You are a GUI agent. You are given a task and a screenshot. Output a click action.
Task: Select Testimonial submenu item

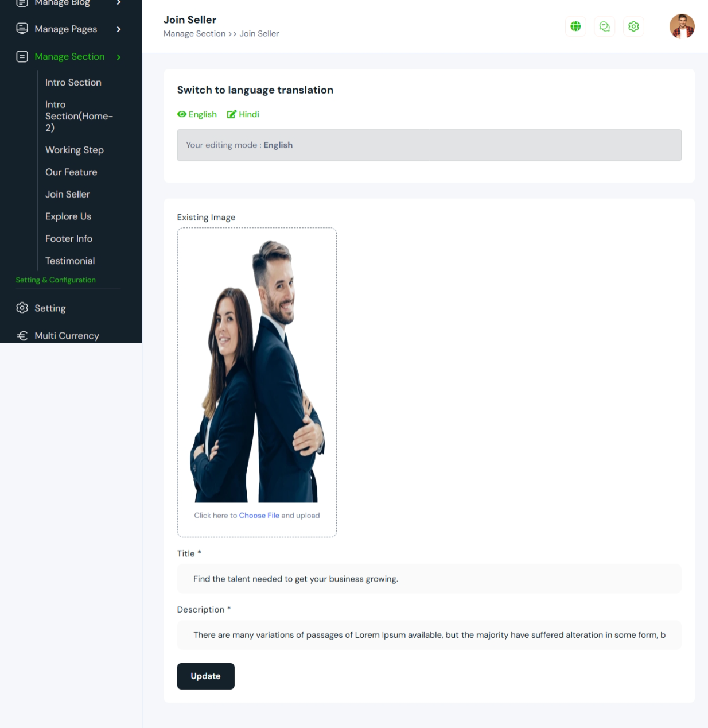70,261
